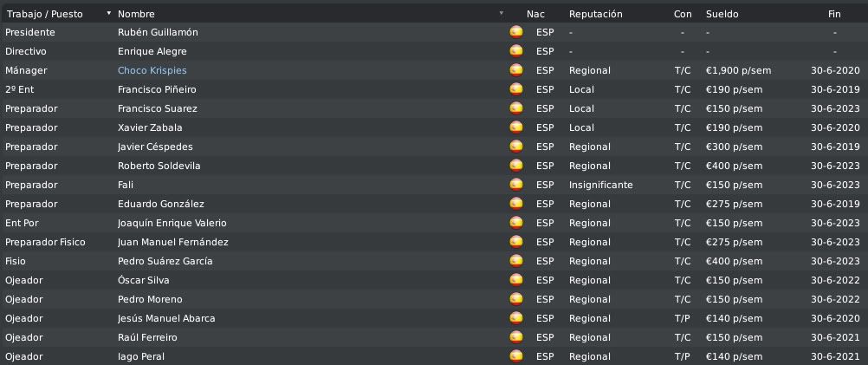
Task: Open the Choco Krispies manager profile link
Action: pyautogui.click(x=152, y=70)
